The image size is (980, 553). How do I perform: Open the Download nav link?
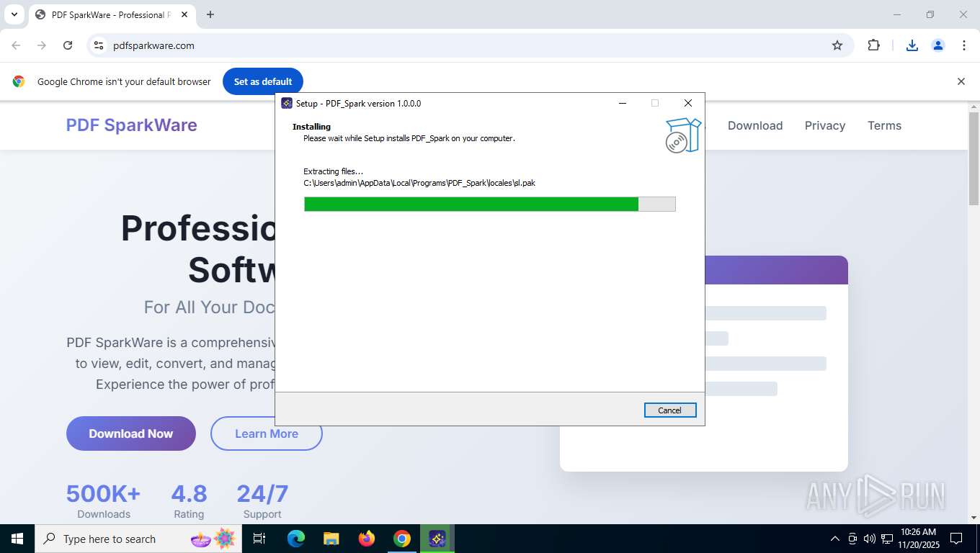point(754,125)
